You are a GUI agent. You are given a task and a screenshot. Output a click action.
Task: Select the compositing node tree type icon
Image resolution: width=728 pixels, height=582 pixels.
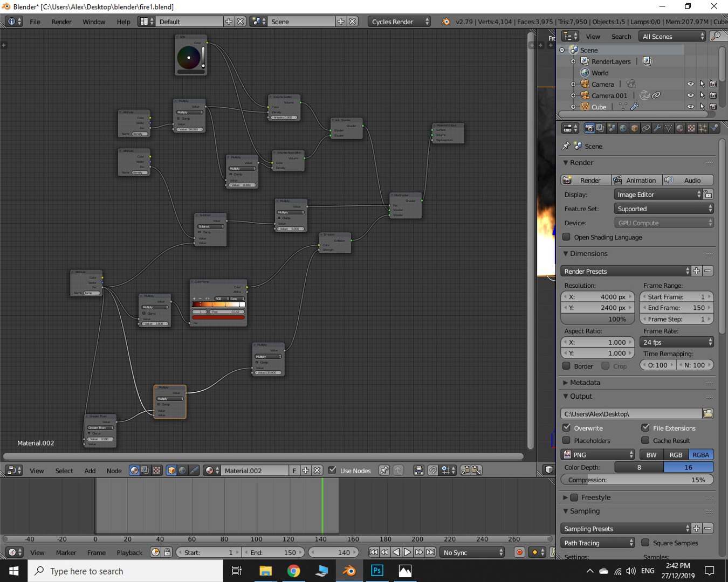click(146, 470)
